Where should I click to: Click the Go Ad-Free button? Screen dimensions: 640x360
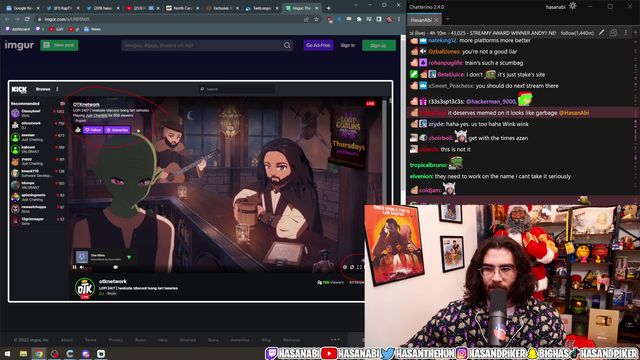click(318, 45)
